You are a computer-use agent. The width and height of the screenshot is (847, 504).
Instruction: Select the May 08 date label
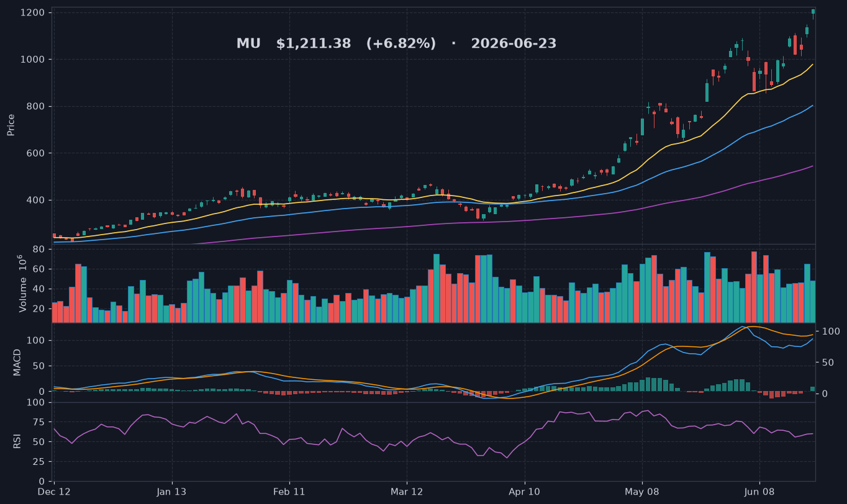pyautogui.click(x=642, y=492)
